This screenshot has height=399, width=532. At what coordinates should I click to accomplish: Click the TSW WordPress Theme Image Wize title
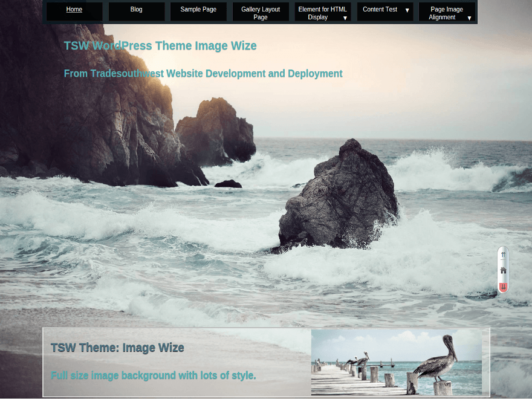click(160, 46)
